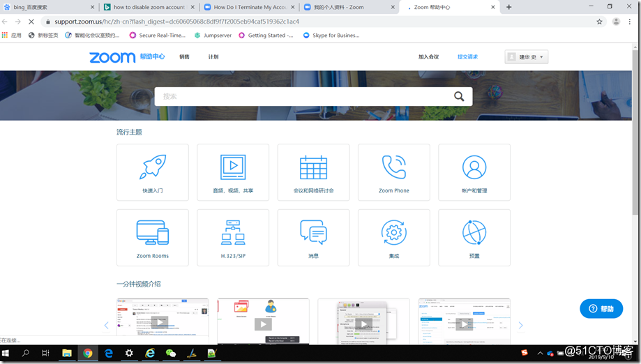Click the 加入会议 link

(x=428, y=56)
